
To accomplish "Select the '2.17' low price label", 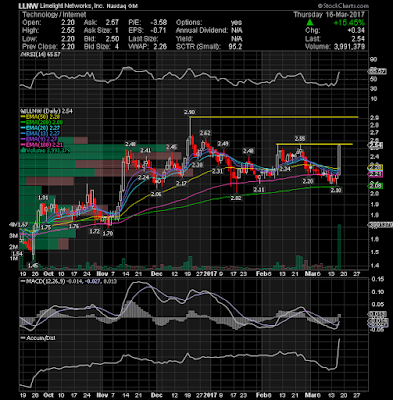I will click(x=182, y=183).
